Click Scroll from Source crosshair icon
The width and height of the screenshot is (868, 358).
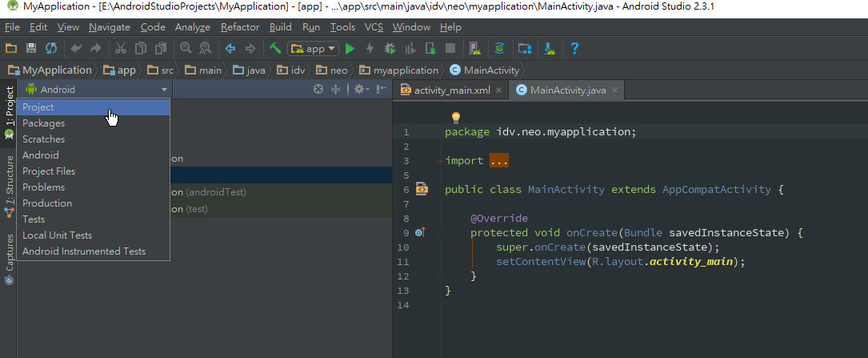(x=318, y=89)
